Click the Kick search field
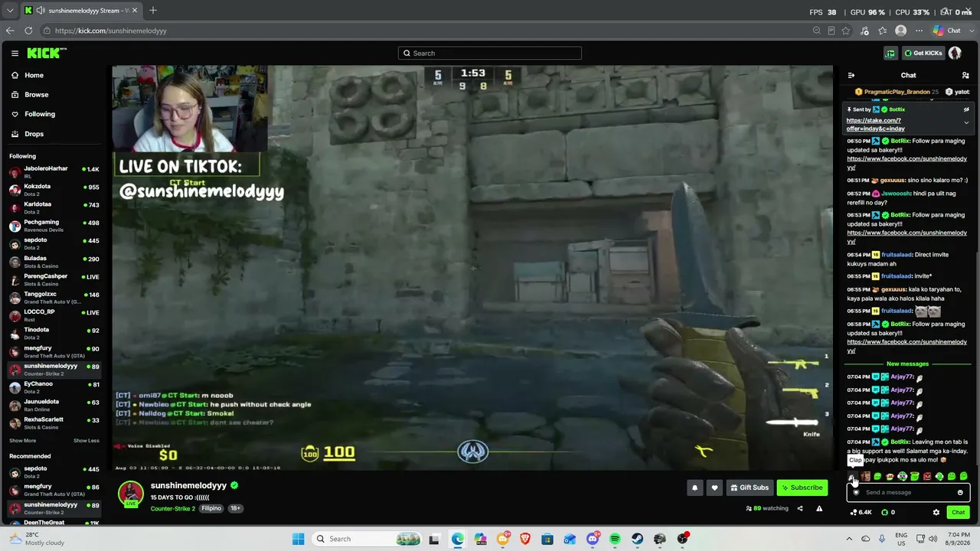This screenshot has width=980, height=551. click(490, 53)
